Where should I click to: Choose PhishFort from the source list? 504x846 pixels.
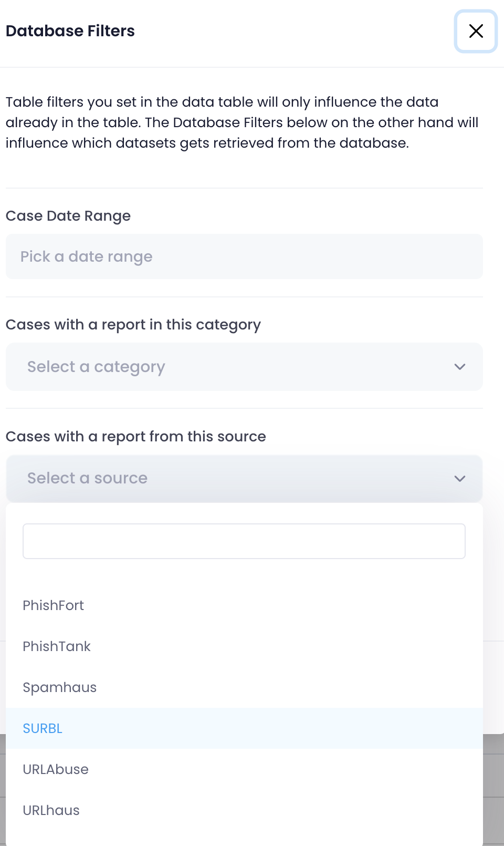point(54,605)
